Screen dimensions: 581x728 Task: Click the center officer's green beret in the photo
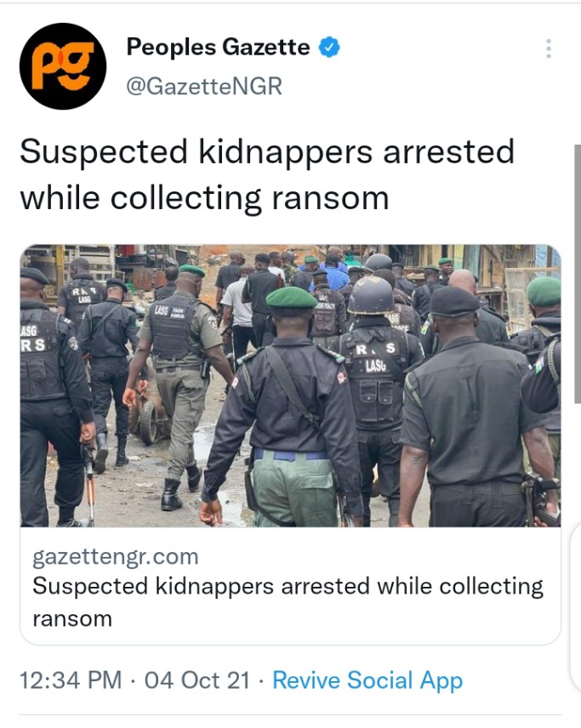tap(291, 298)
